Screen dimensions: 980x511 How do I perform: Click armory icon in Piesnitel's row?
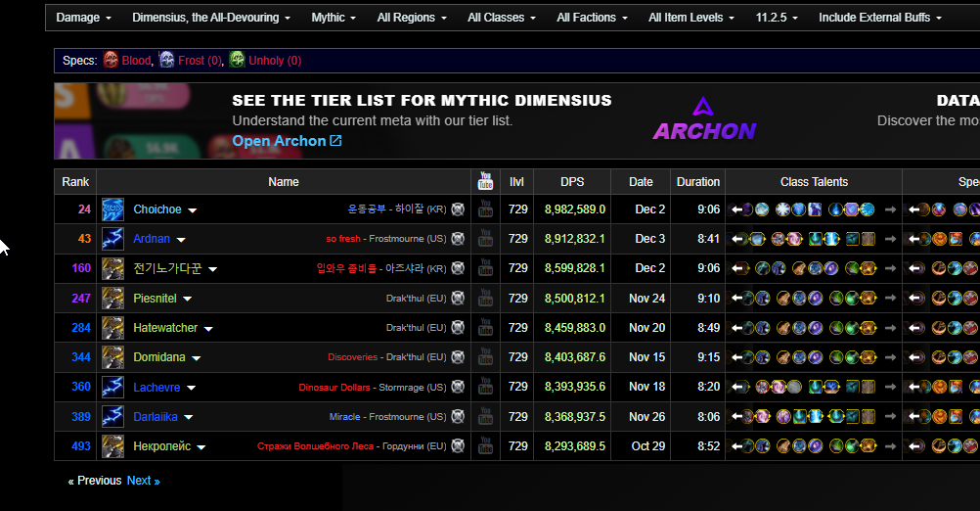(x=458, y=298)
